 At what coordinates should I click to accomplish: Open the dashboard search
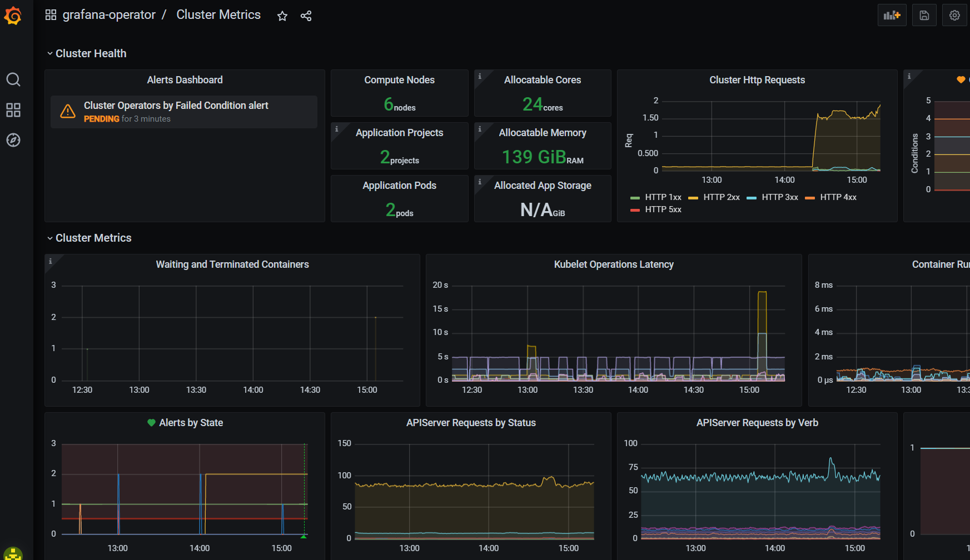click(13, 79)
